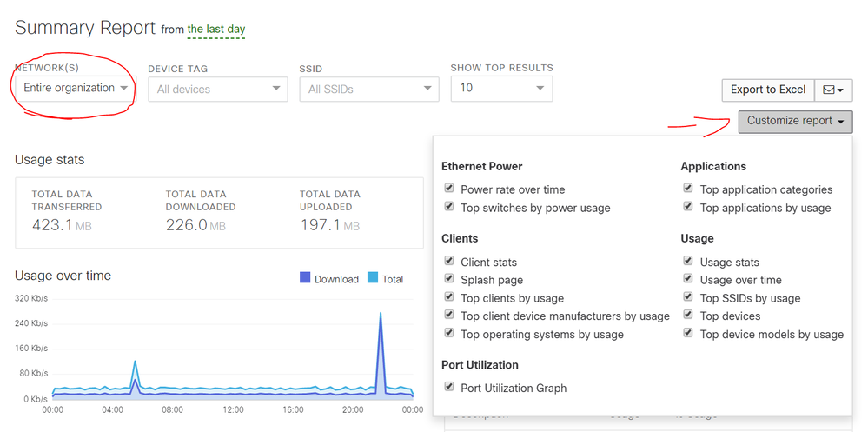Click the Total legend light-blue square

click(373, 278)
